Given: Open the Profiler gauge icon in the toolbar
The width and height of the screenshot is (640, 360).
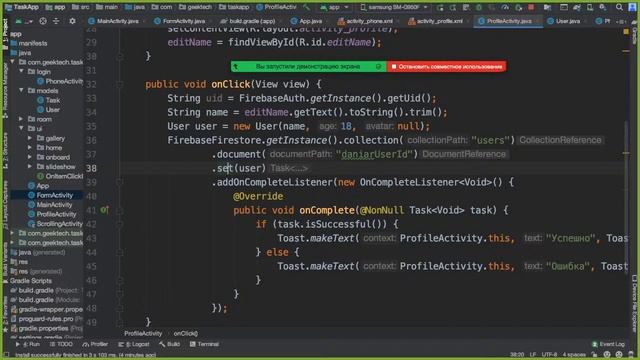Looking at the screenshot, I should (505, 7).
